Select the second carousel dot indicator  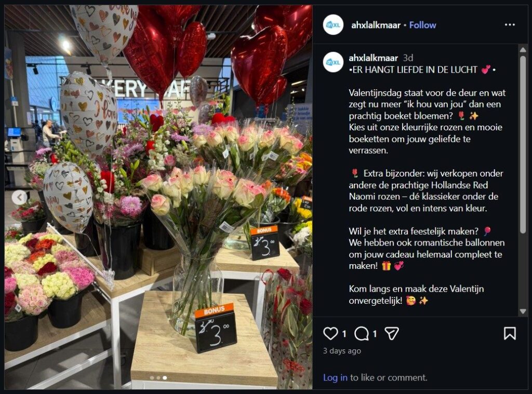tap(158, 378)
